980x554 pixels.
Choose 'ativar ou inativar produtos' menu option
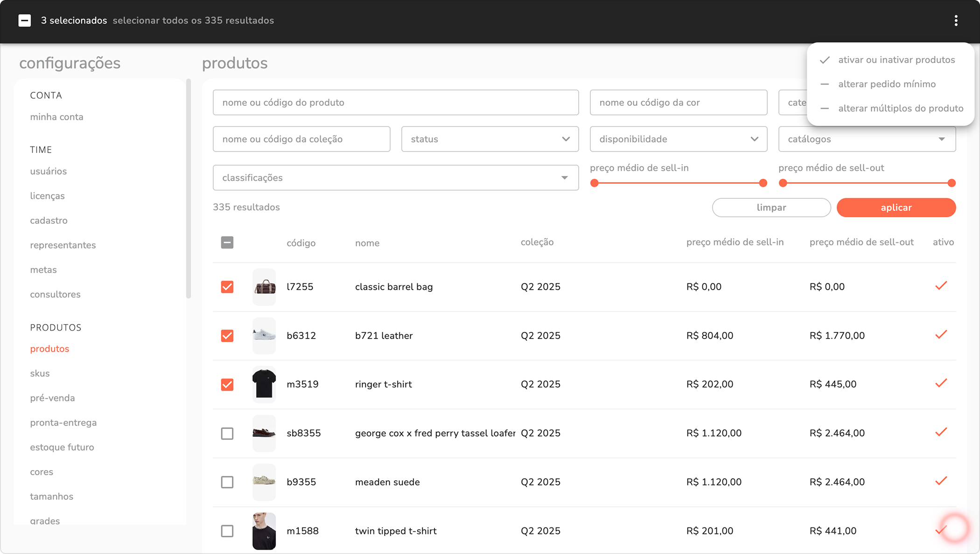[896, 60]
